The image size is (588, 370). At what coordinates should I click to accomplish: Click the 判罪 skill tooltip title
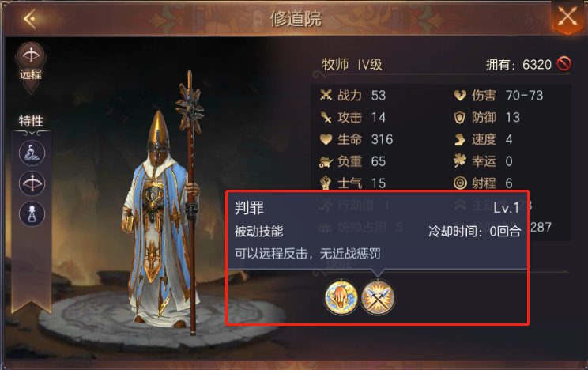pyautogui.click(x=249, y=207)
